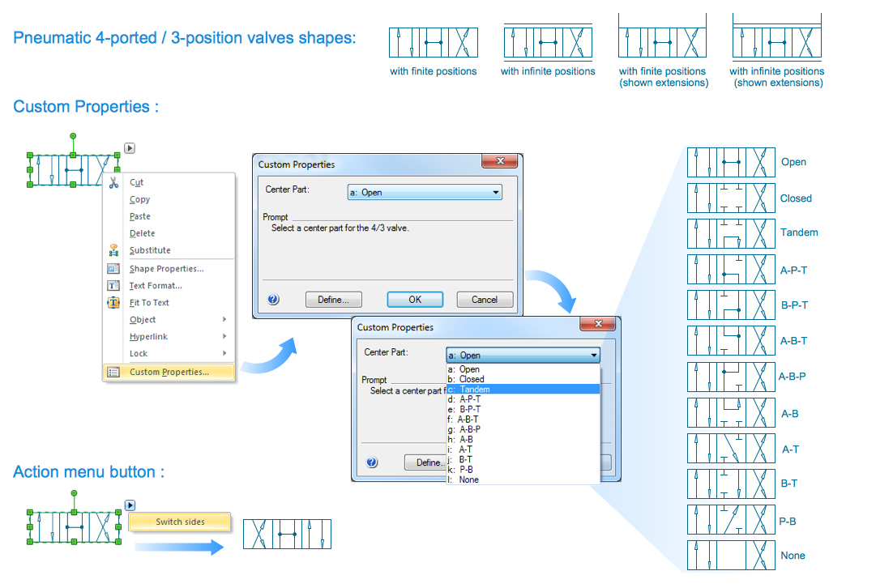This screenshot has width=893, height=588.
Task: Click the Shape Properties icon
Action: [x=113, y=268]
